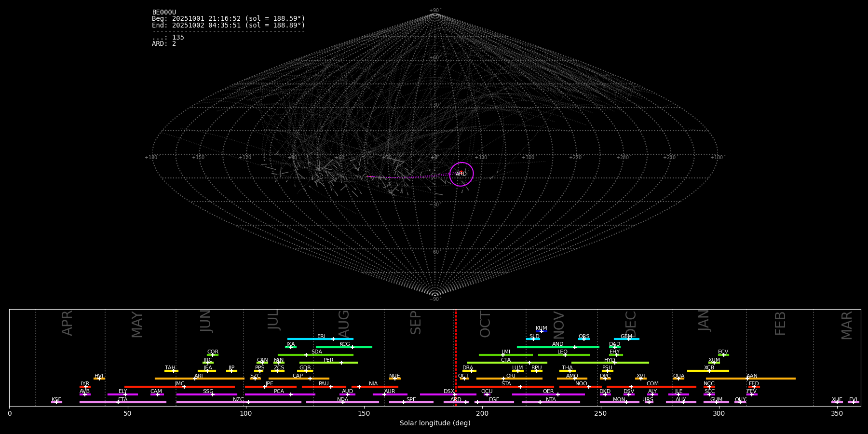Click the CTA shower label

point(506,360)
